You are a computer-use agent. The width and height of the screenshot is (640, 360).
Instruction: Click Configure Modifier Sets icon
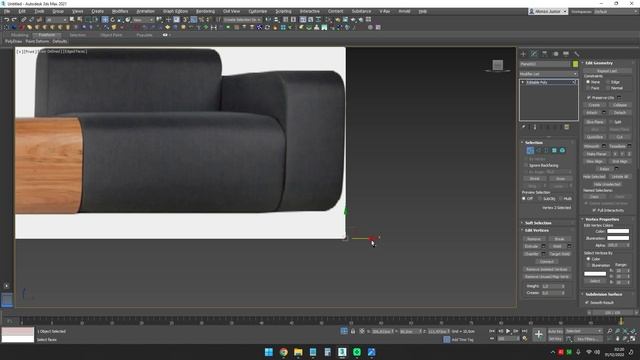pos(567,127)
